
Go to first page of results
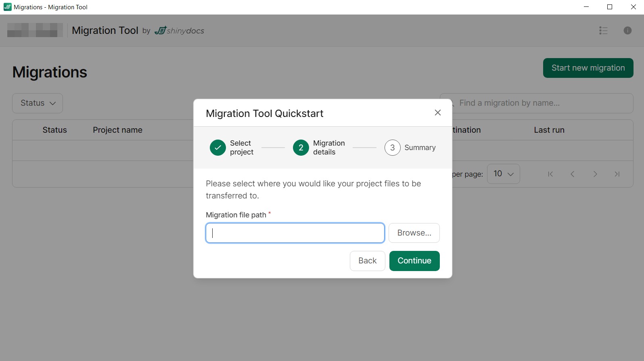pyautogui.click(x=550, y=174)
